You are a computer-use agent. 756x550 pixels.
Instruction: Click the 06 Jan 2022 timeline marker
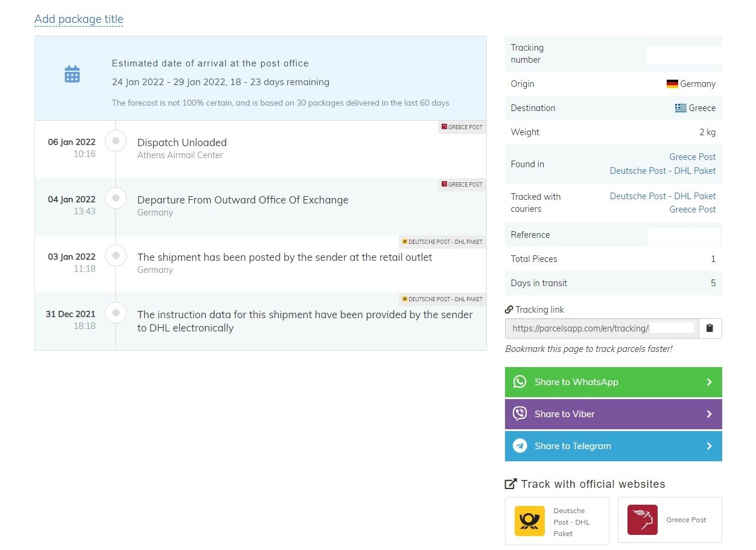[x=116, y=141]
